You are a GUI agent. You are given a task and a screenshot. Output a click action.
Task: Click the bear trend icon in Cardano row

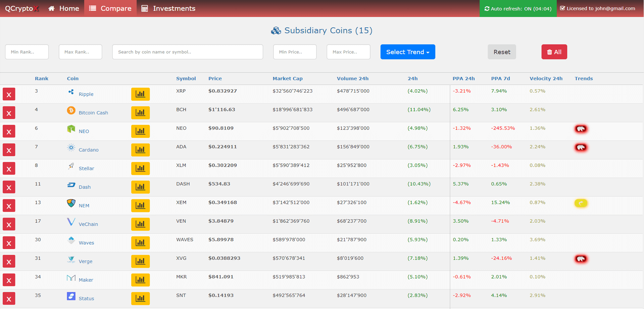[581, 147]
